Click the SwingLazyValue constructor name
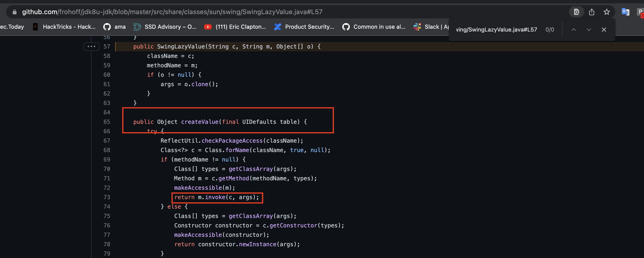Viewport: 644px width, 258px height. pyautogui.click(x=181, y=46)
